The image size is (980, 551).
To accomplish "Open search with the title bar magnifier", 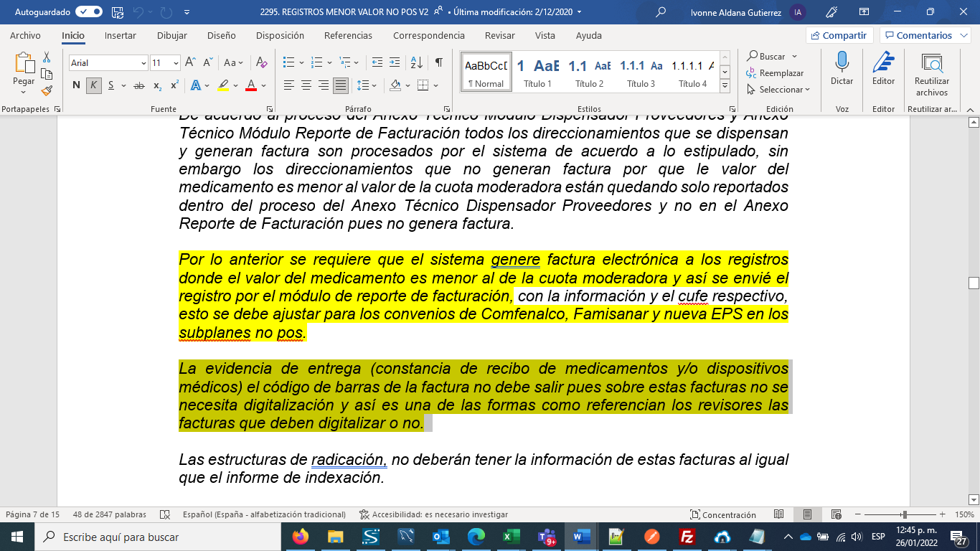I will pos(661,12).
